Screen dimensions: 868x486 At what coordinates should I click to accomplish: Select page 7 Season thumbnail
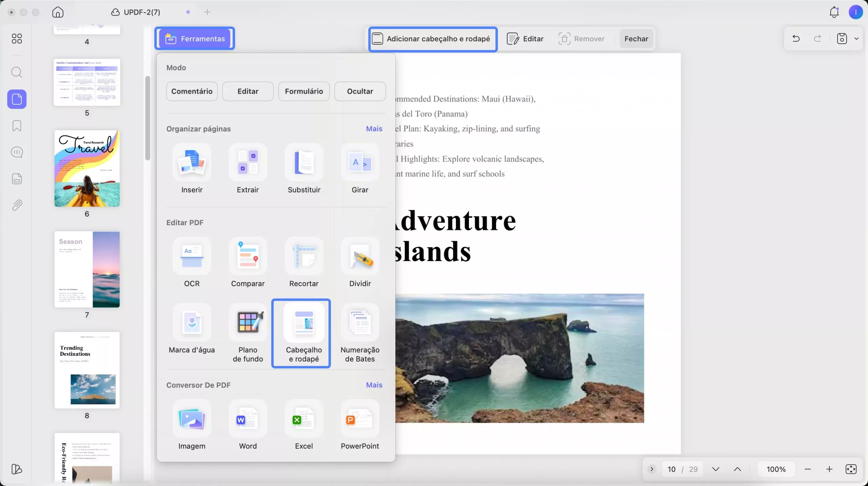[87, 270]
